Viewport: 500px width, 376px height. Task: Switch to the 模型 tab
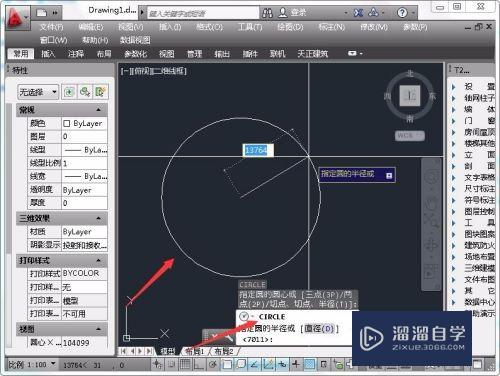point(167,351)
